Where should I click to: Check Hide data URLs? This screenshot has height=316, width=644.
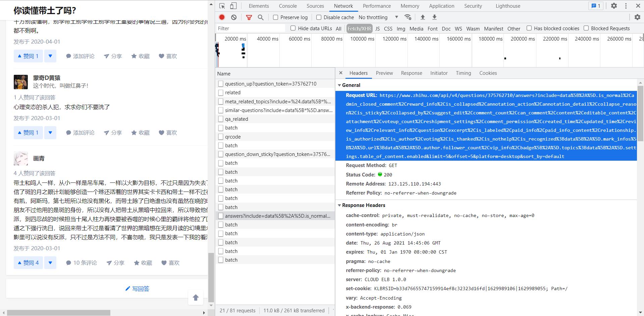coord(293,28)
